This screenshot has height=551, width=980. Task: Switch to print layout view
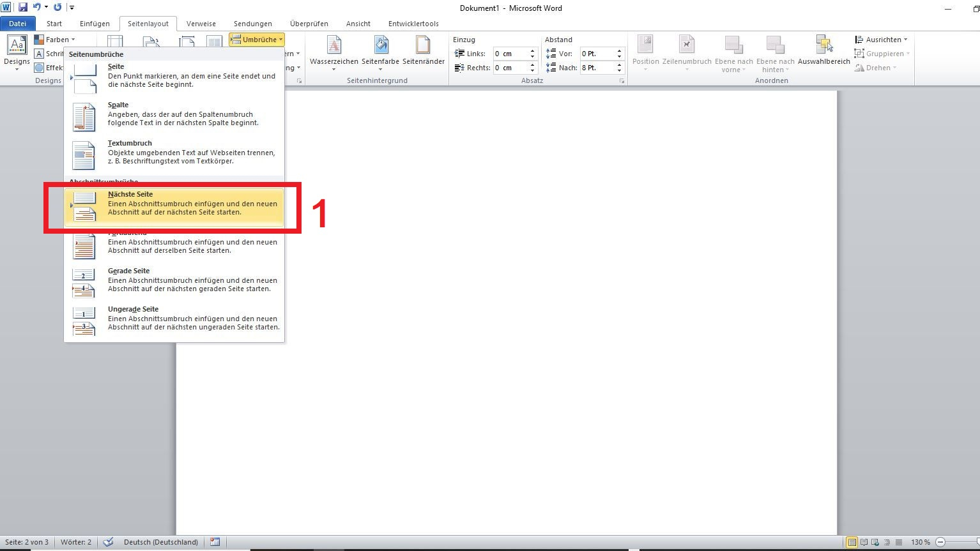852,542
